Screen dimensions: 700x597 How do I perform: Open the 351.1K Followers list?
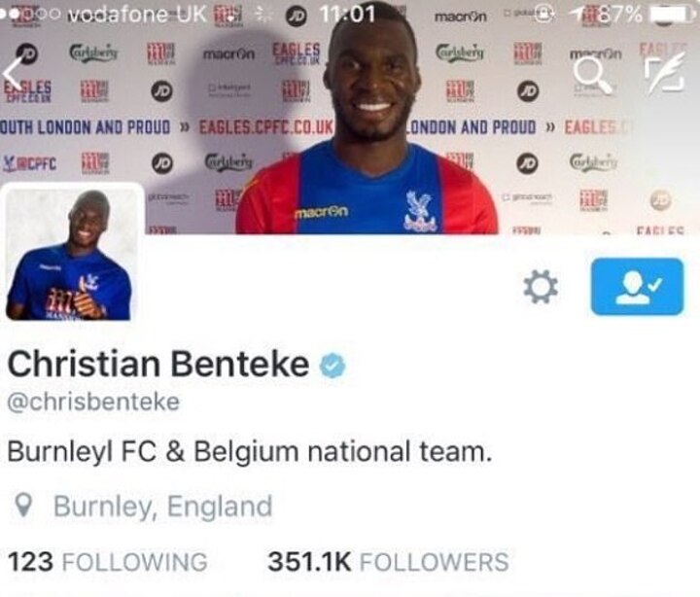tap(388, 562)
